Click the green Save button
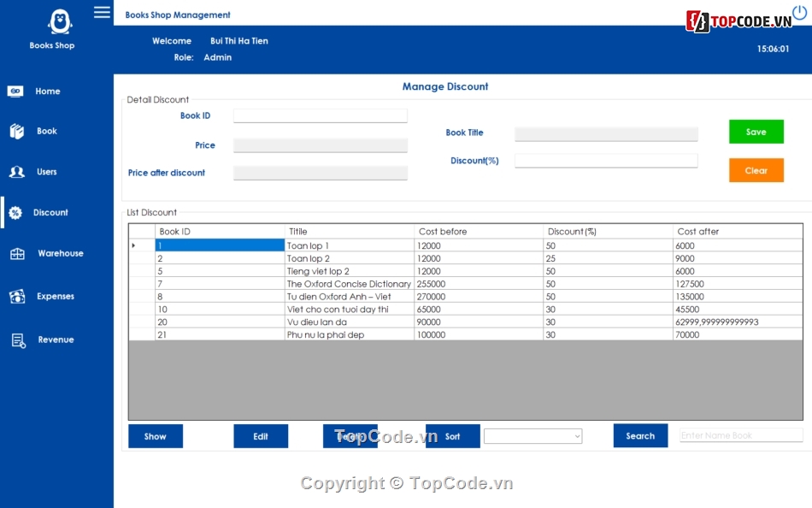 tap(756, 132)
